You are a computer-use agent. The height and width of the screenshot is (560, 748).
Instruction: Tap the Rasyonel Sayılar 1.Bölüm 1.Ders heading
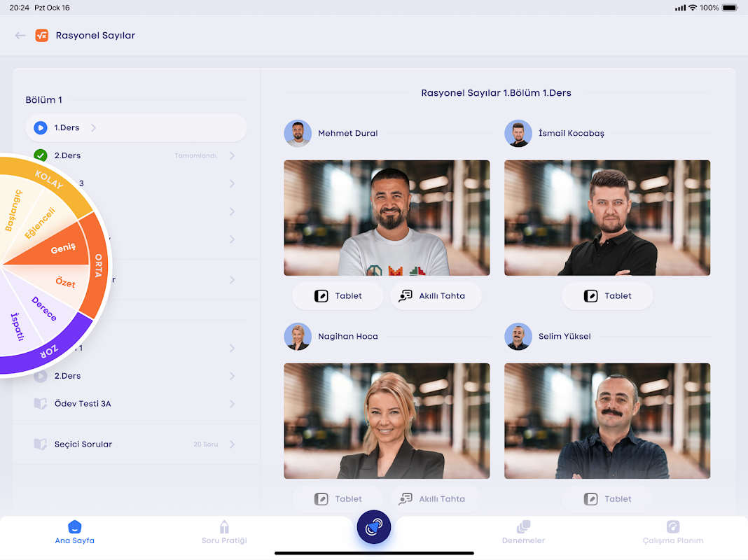pos(496,93)
